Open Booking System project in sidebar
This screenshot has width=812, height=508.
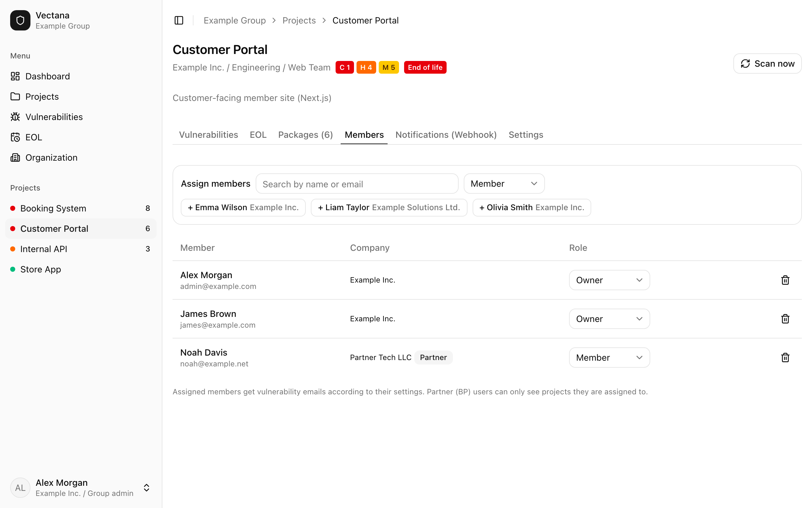[81, 208]
